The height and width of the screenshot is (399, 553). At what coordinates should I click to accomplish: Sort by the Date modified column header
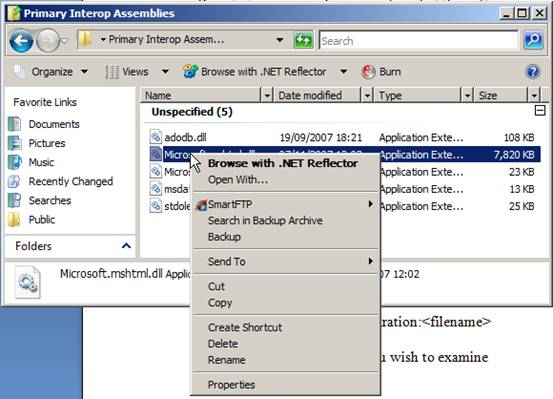[x=317, y=95]
